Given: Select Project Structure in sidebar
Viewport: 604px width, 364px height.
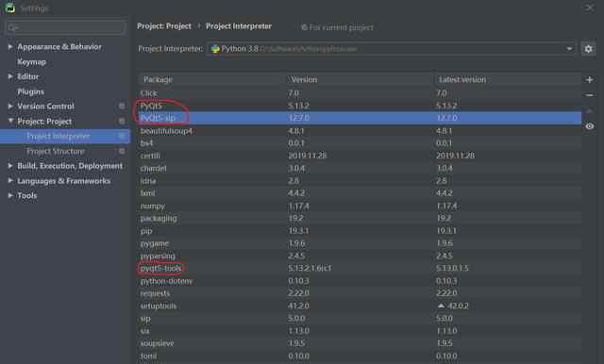Looking at the screenshot, I should [56, 151].
